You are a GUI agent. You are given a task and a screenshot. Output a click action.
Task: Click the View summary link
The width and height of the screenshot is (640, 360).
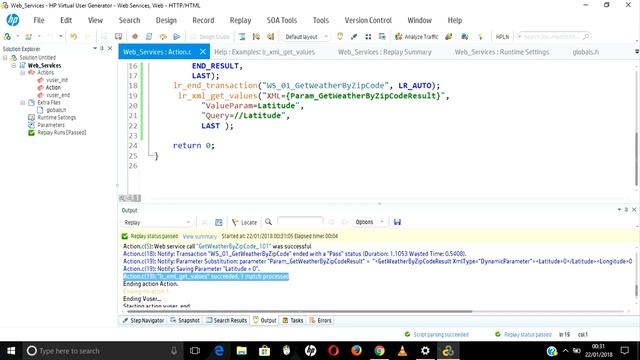point(200,236)
